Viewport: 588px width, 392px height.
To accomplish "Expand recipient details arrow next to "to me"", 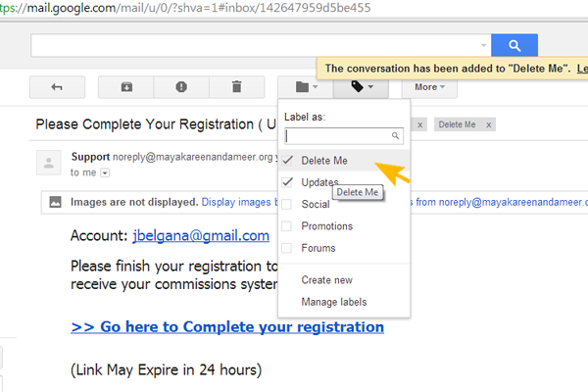I will (105, 173).
